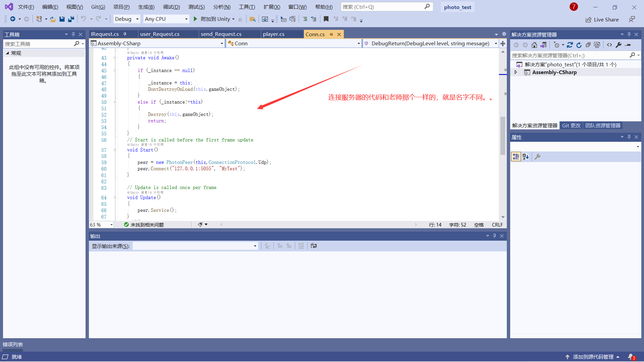Open the notifications badge showing 7
Screen dimensions: 644x362
click(574, 7)
